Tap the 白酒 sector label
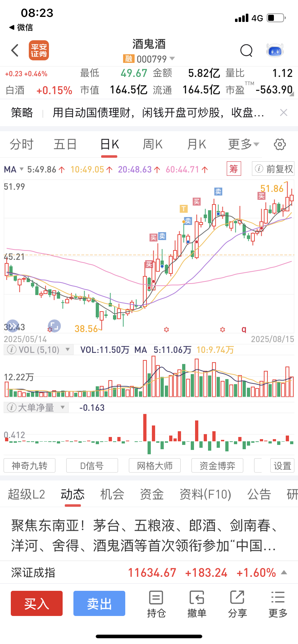The image size is (298, 644). coord(15,90)
